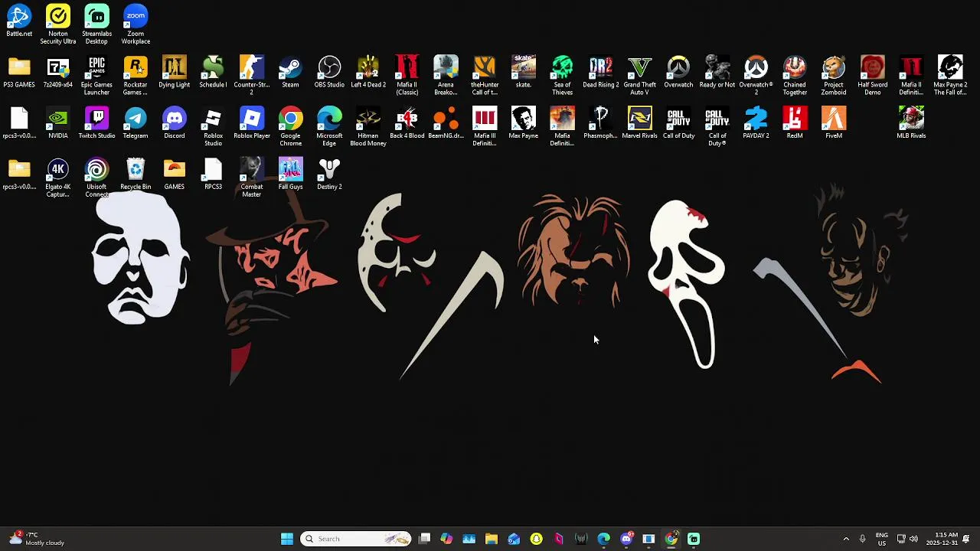Click the Dying Light game icon
The width and height of the screenshot is (980, 551).
point(174,73)
